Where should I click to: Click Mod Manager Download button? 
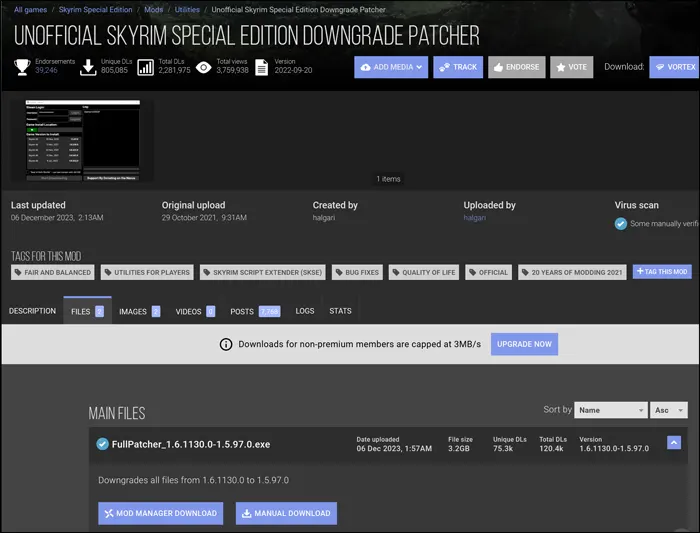tap(161, 513)
